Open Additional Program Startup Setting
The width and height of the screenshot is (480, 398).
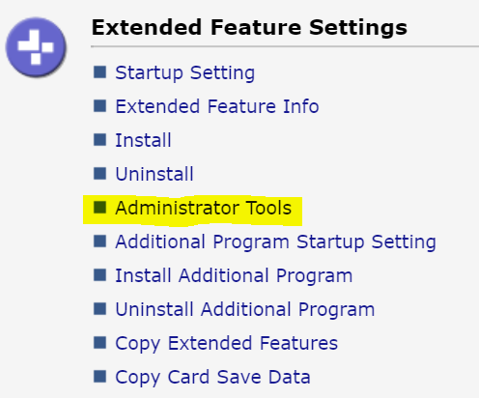click(276, 242)
